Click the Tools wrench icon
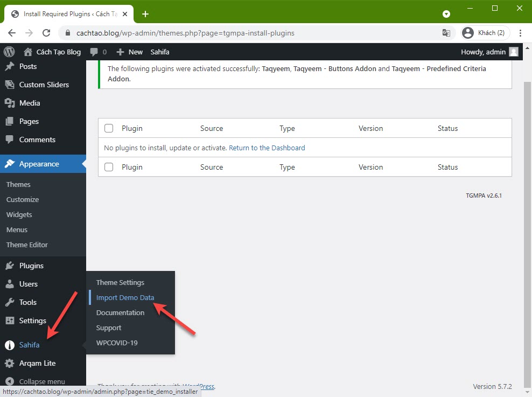Image resolution: width=532 pixels, height=397 pixels. coord(10,302)
